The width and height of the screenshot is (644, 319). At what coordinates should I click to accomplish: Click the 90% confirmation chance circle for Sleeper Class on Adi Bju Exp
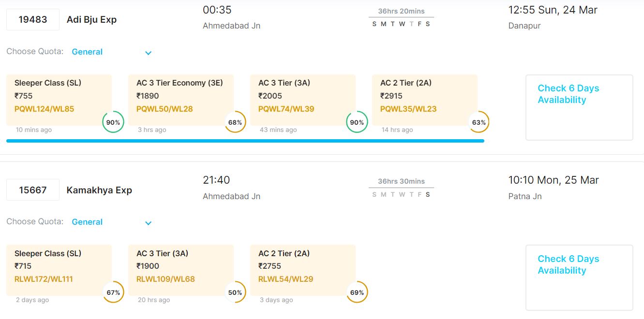(x=113, y=122)
